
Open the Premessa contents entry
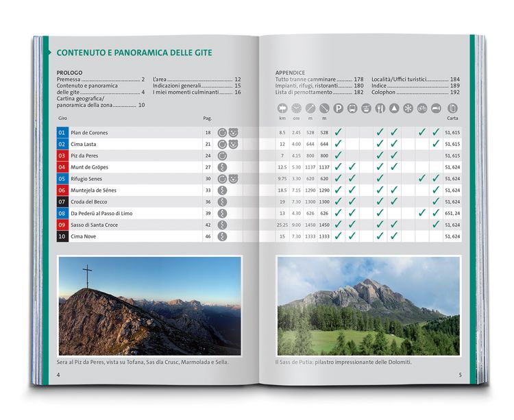101,79
